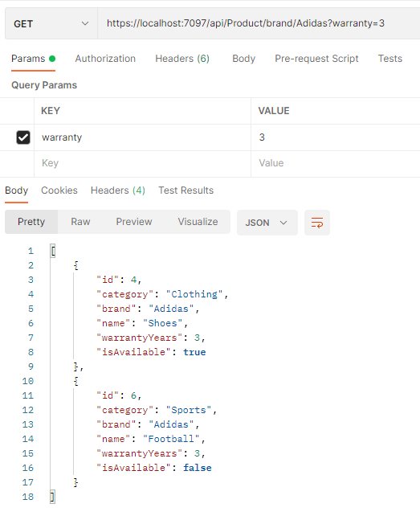Open the request Body tab
This screenshot has height=516, width=420.
[243, 59]
